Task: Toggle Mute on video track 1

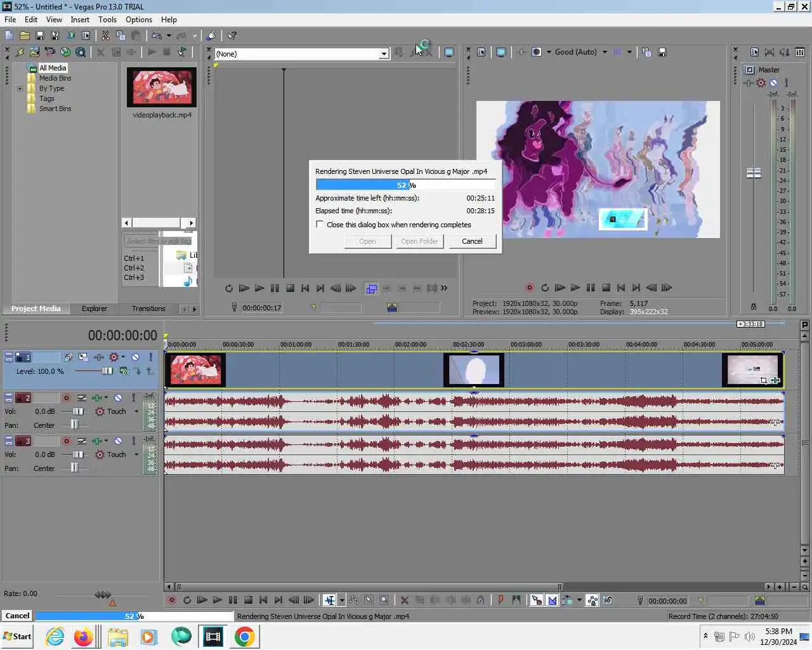Action: pos(135,357)
